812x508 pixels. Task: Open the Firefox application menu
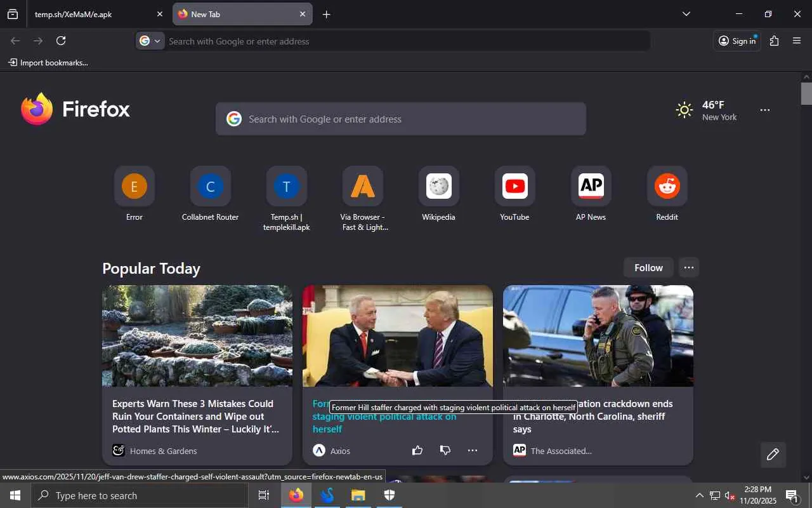(797, 41)
